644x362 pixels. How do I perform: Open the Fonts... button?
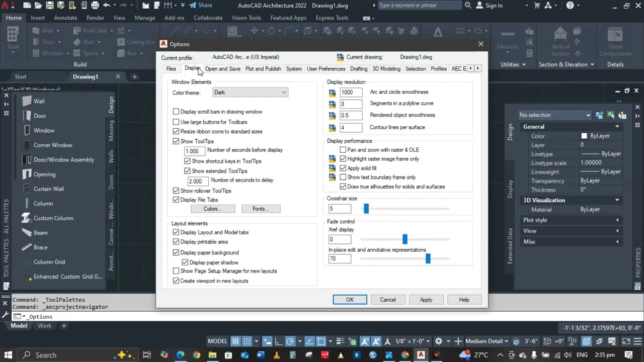[x=261, y=209]
